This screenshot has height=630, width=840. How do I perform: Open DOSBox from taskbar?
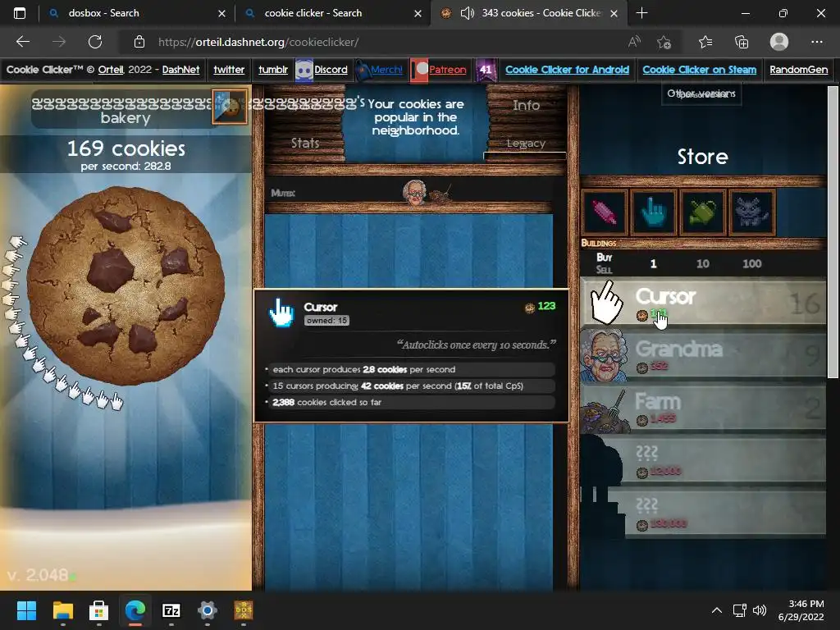point(243,610)
